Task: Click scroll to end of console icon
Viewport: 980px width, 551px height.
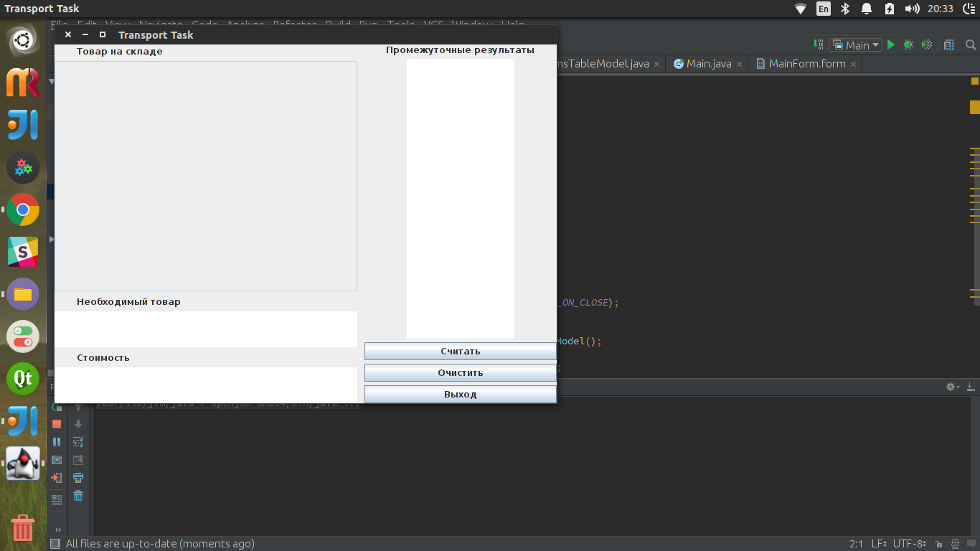Action: 78,460
